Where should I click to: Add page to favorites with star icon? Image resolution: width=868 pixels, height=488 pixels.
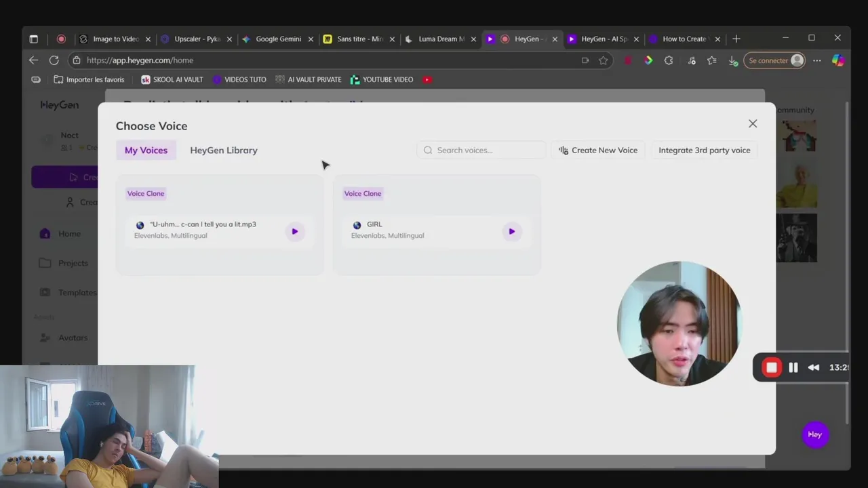pos(603,60)
